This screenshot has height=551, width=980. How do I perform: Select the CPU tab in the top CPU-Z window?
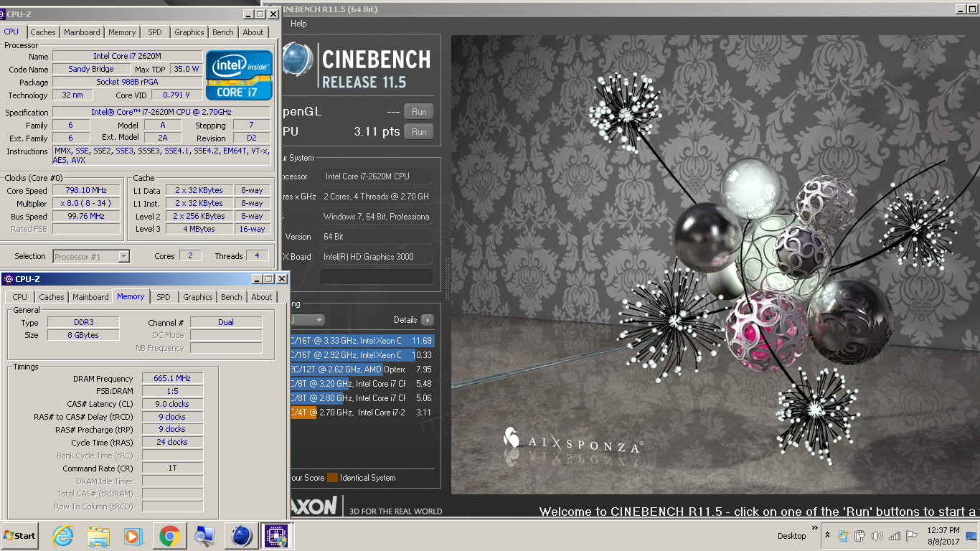pos(11,32)
